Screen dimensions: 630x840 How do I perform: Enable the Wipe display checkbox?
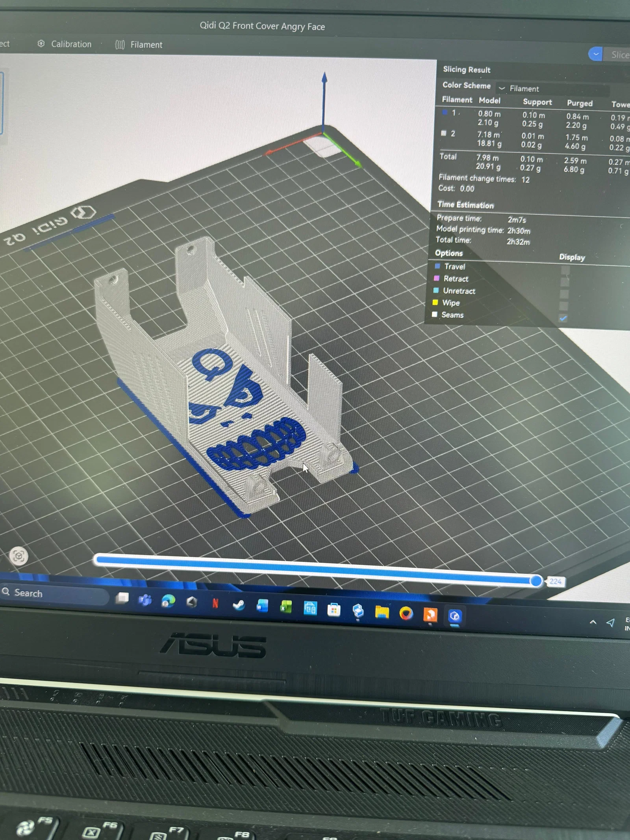[x=563, y=306]
